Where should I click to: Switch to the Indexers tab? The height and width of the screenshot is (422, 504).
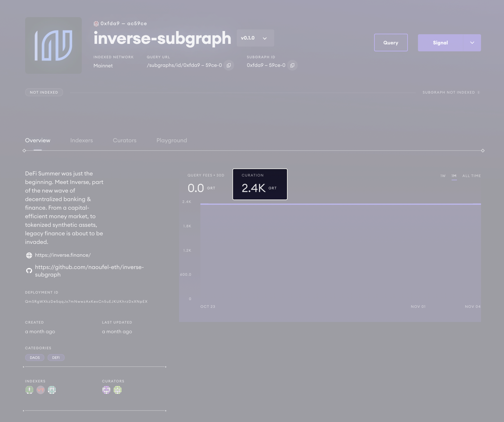[81, 140]
